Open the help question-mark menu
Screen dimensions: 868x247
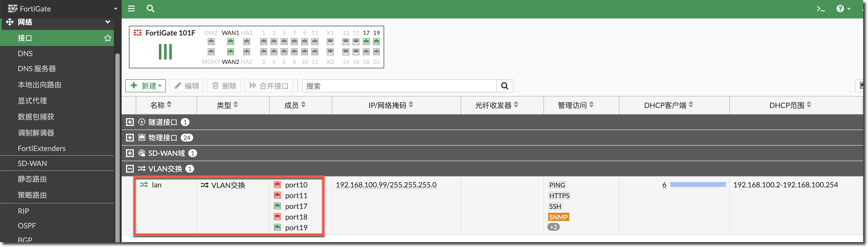pos(841,9)
